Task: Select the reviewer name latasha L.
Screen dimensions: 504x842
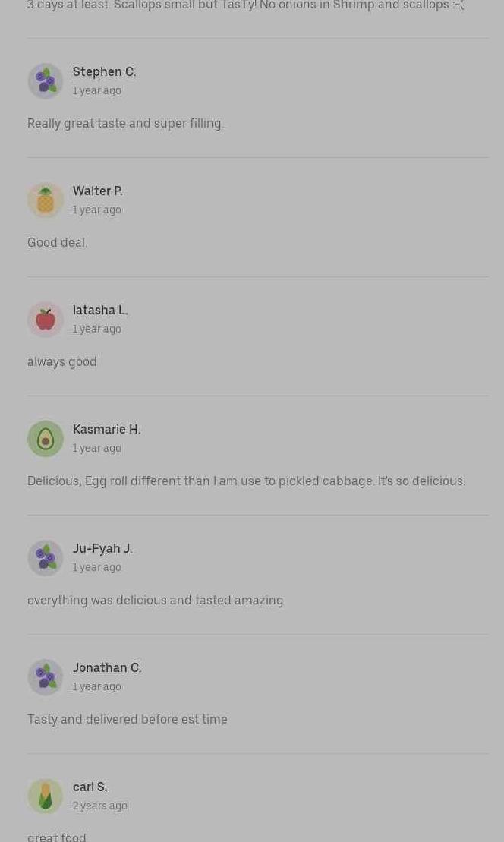Action: coord(100,310)
